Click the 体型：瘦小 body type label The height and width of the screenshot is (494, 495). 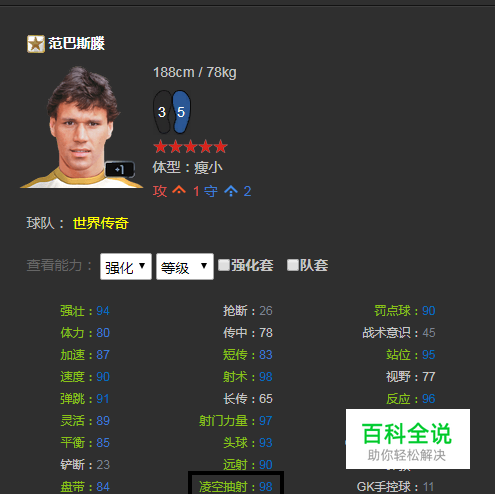pos(188,167)
